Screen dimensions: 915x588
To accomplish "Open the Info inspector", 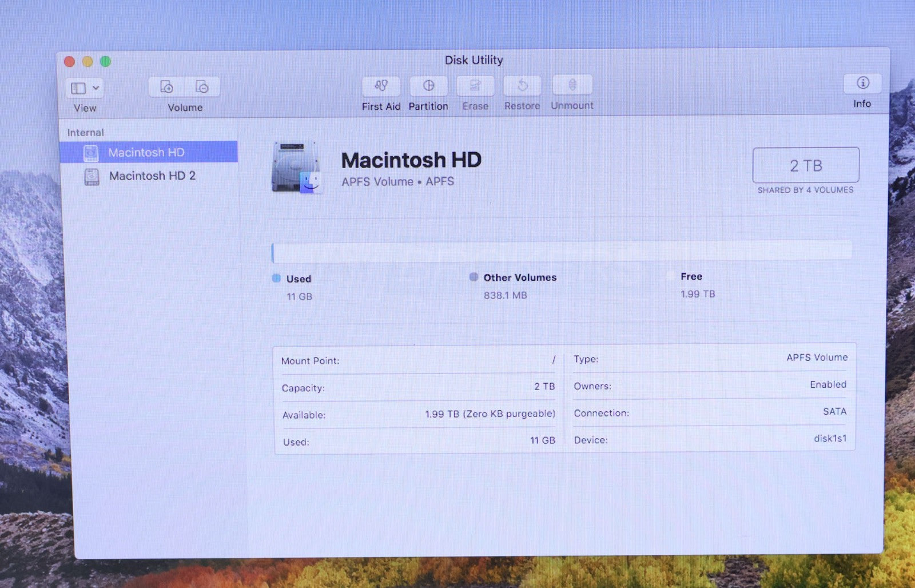I will point(862,84).
